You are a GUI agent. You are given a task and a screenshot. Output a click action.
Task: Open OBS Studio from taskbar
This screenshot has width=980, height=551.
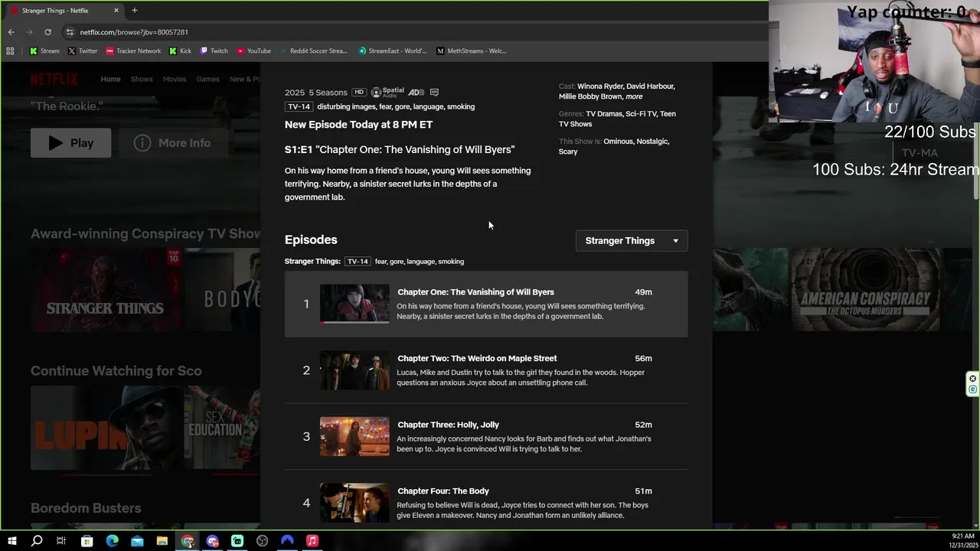[263, 541]
